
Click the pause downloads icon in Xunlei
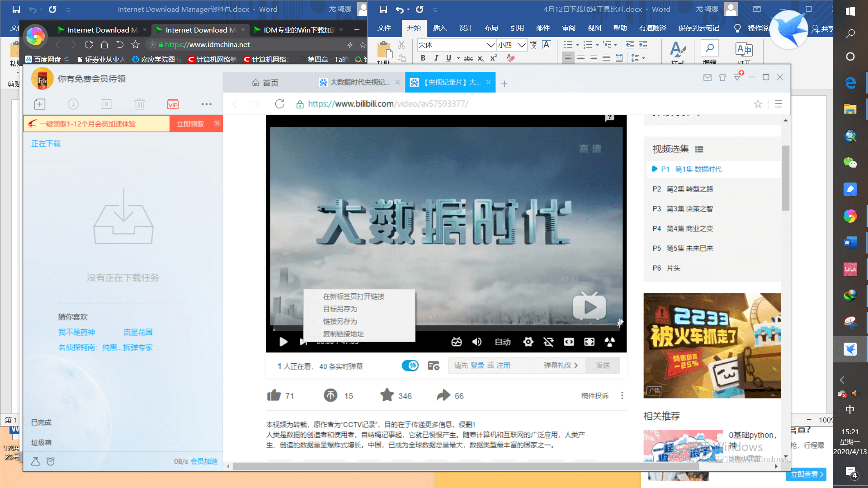point(107,104)
